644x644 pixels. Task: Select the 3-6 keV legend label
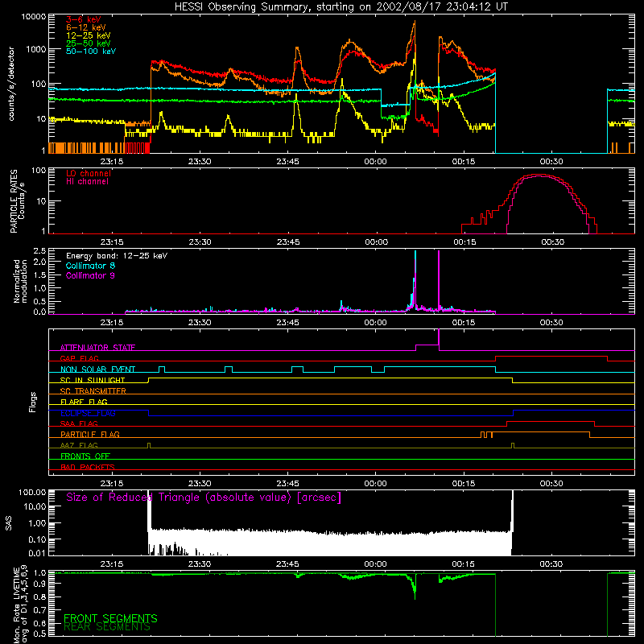tap(84, 19)
